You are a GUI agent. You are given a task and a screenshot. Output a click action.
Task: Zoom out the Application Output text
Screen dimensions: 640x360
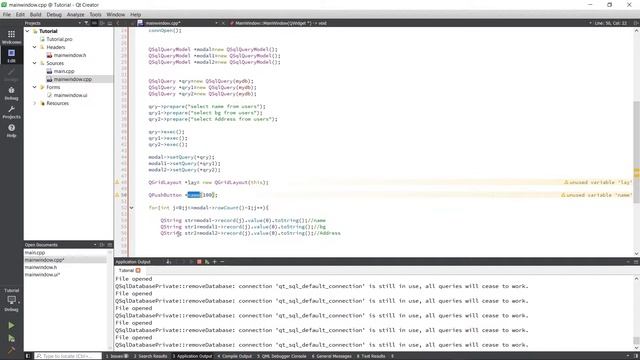click(x=222, y=262)
